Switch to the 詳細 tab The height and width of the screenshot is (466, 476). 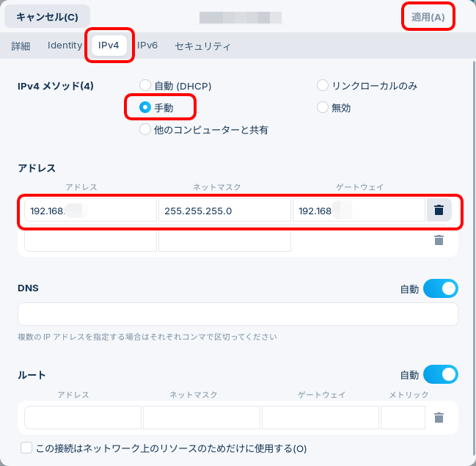point(21,46)
